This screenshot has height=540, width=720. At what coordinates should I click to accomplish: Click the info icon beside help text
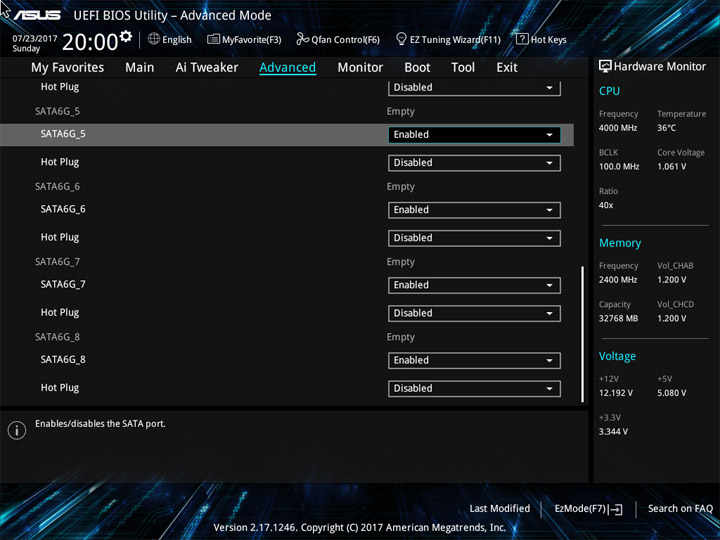(x=17, y=430)
